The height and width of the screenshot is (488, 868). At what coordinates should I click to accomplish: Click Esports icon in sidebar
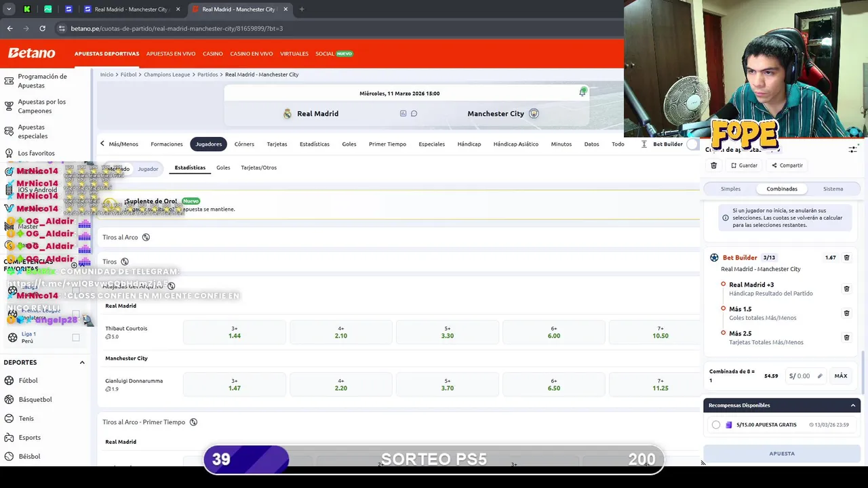click(9, 438)
